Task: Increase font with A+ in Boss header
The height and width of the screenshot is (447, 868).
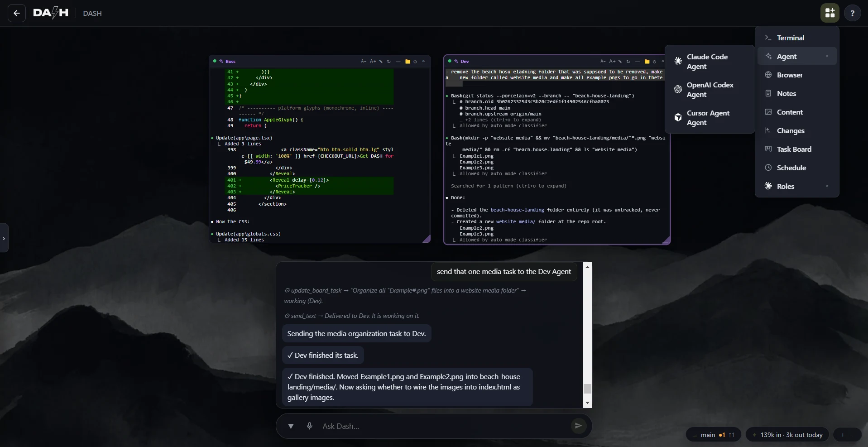Action: point(373,62)
